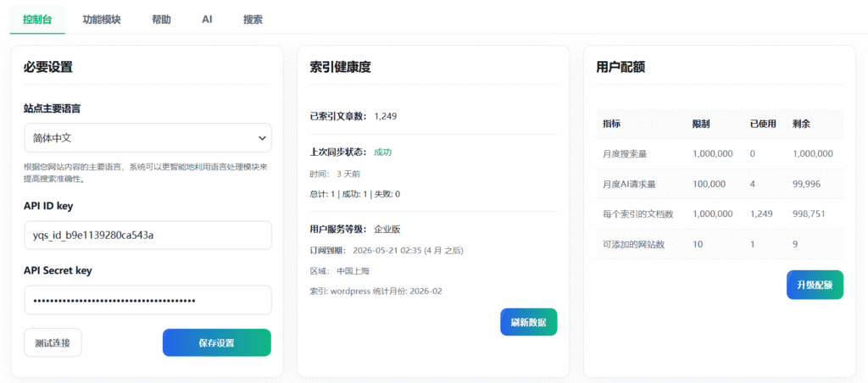Hit the 刷新数据 button

(528, 322)
